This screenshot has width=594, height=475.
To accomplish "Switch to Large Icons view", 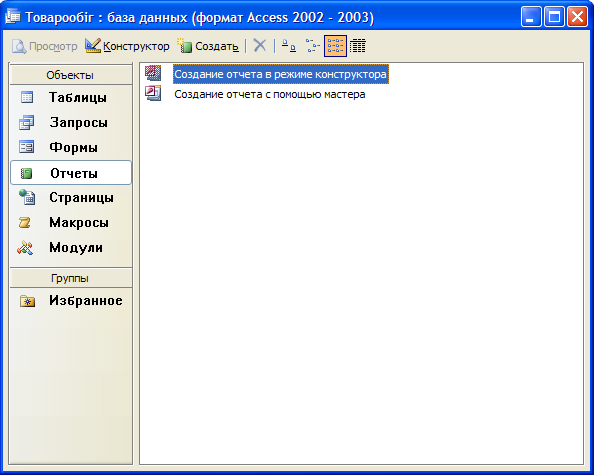I will coord(289,46).
